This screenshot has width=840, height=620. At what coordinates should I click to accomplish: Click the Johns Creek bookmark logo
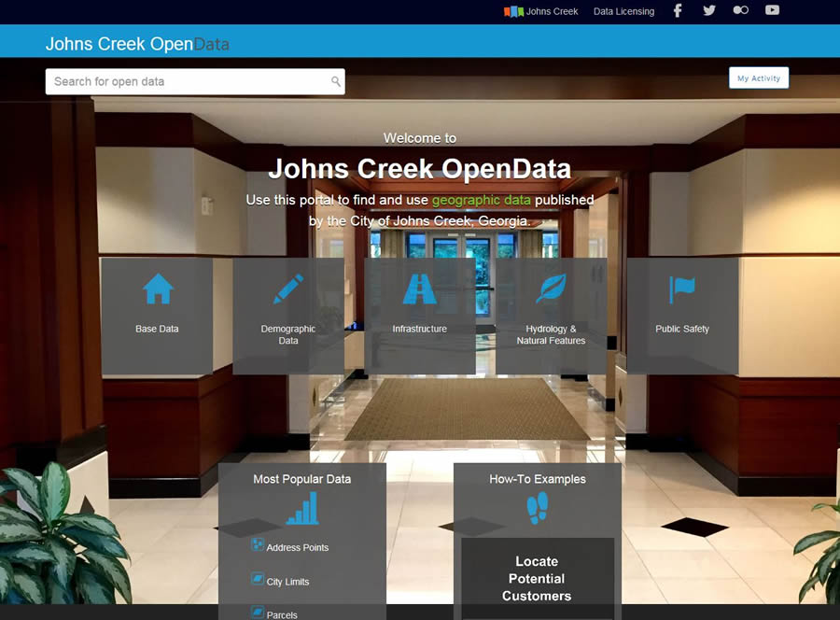512,11
